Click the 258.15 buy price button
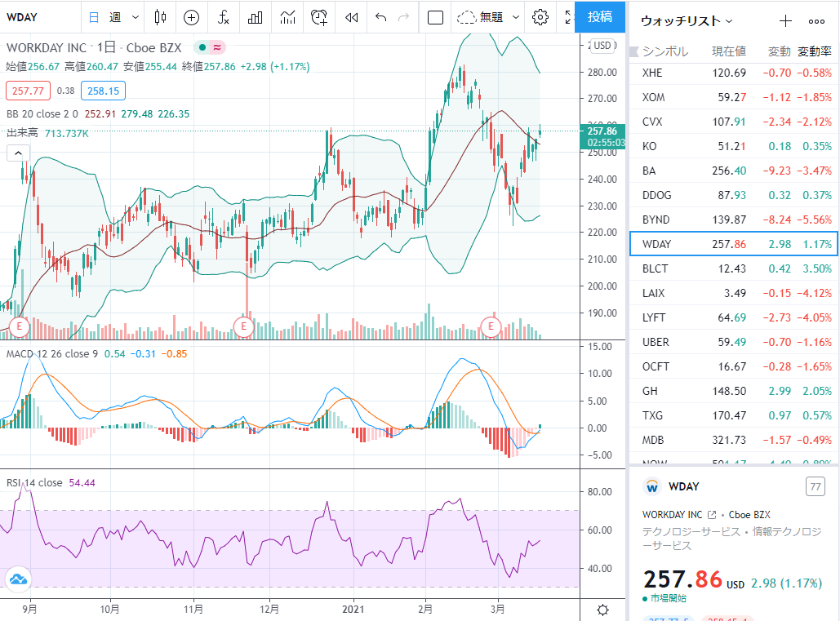This screenshot has width=840, height=621. point(104,91)
